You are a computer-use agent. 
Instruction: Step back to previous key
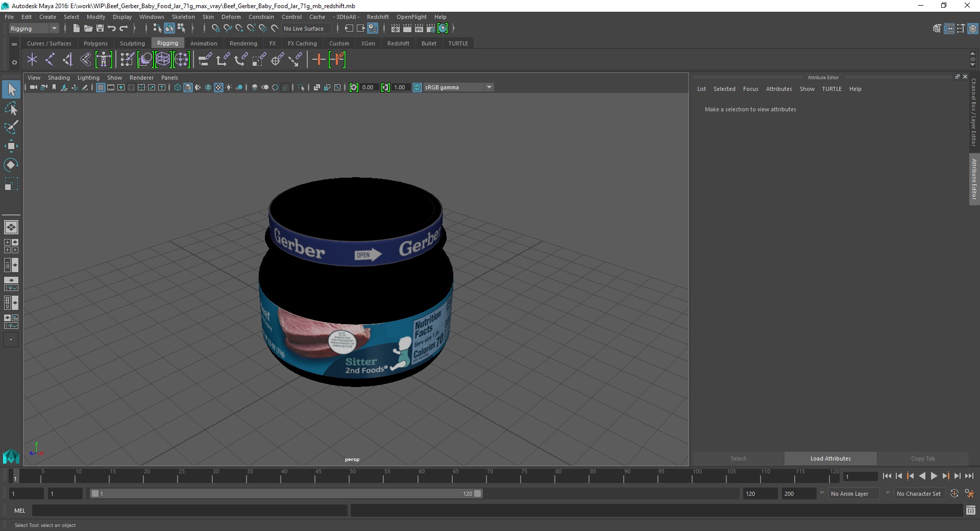click(x=910, y=476)
